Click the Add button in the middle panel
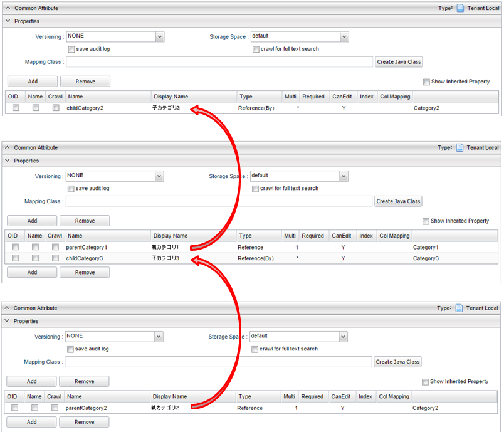504x432 pixels. 31,220
